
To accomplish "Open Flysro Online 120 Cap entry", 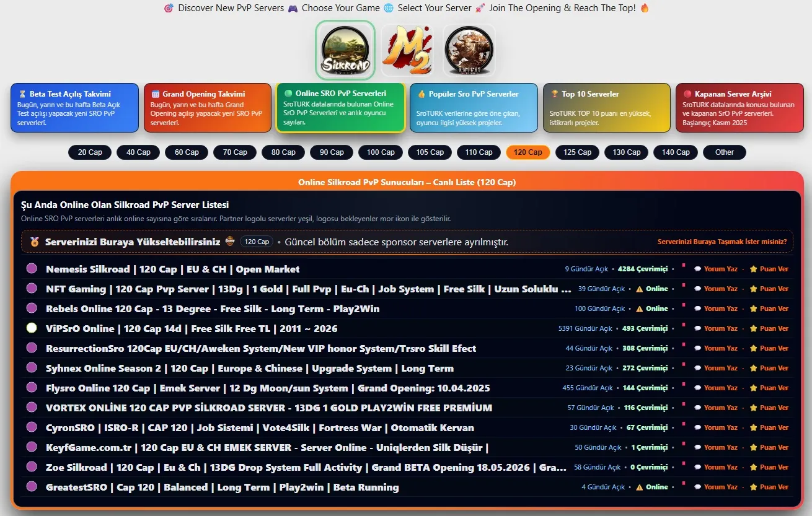I will pyautogui.click(x=268, y=388).
